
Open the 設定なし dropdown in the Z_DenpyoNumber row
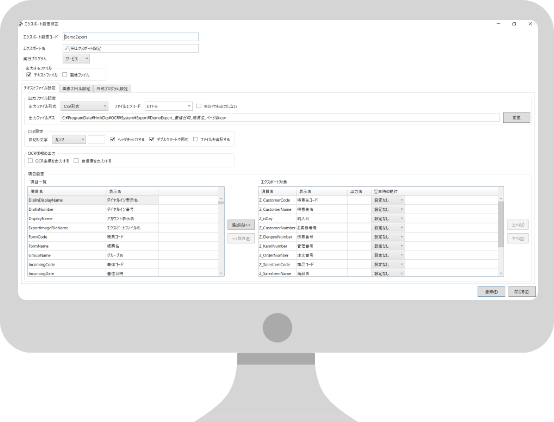click(x=388, y=237)
